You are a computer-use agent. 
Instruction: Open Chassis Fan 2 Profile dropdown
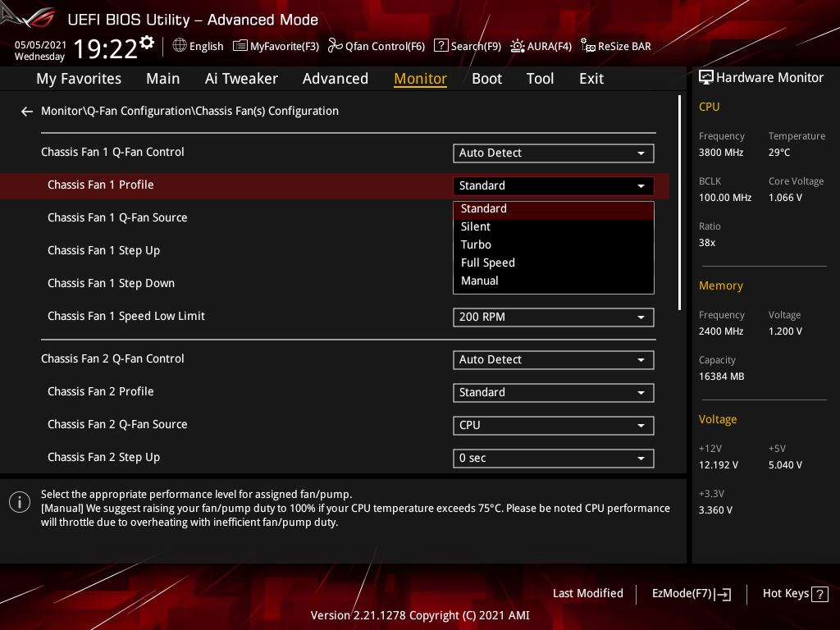pyautogui.click(x=554, y=393)
